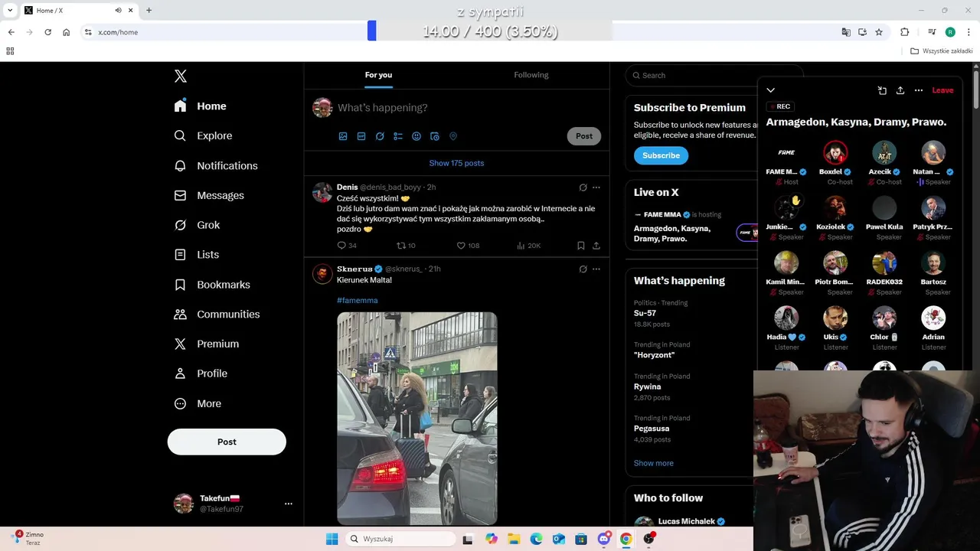Ask Grok about Sknerus's post
980x551 pixels.
(x=583, y=269)
